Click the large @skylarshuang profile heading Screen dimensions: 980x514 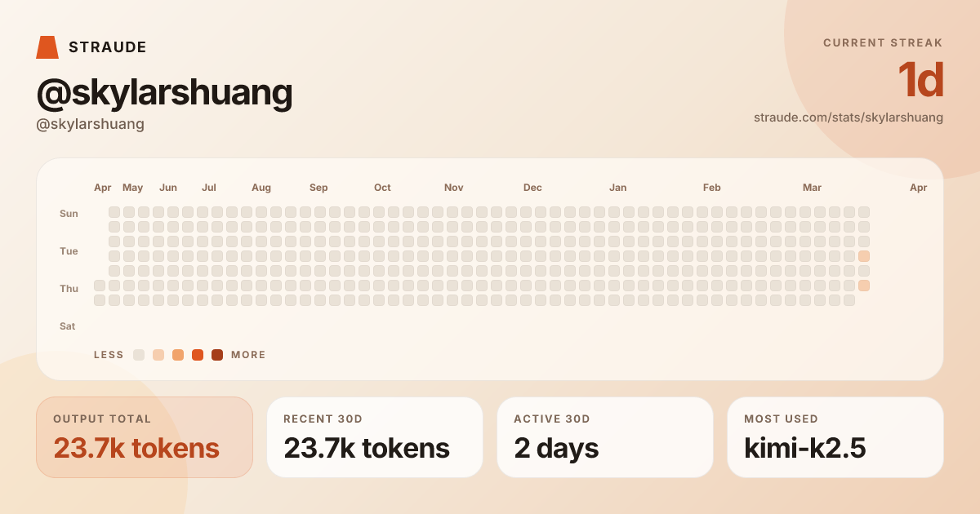[x=164, y=93]
